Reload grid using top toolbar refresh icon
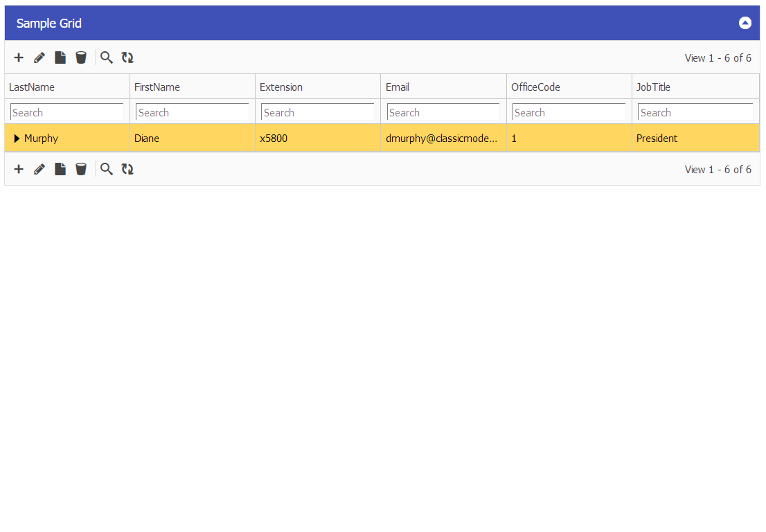Screen dimensions: 766x532 [x=127, y=57]
